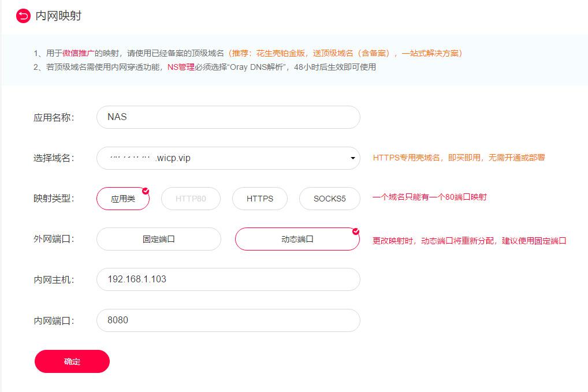588x392 pixels.
Task: Click the 内网主机 field showing 192.168.1.103
Action: click(x=228, y=279)
